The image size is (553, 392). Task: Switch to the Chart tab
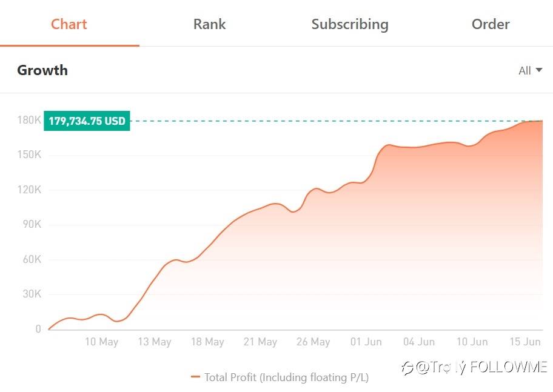pos(69,24)
